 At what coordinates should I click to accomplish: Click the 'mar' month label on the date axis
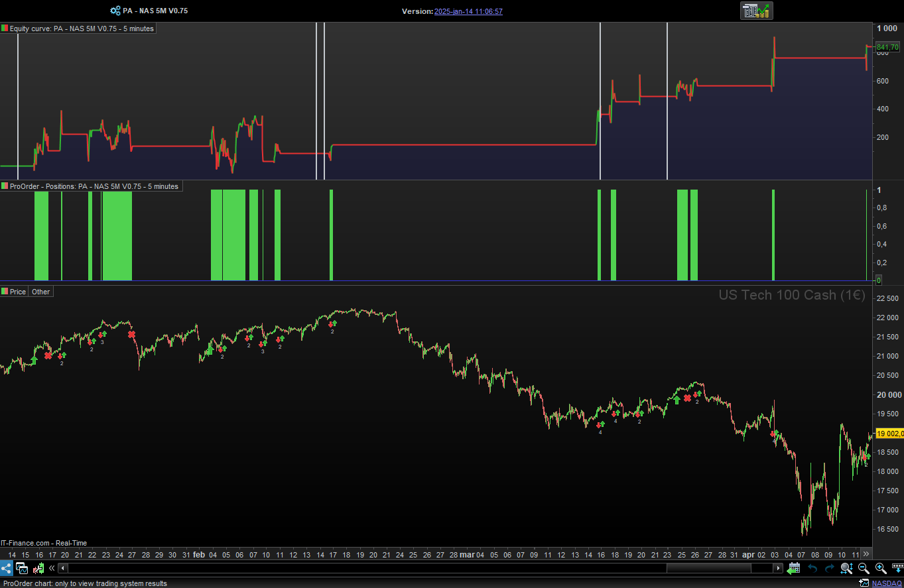[x=468, y=554]
